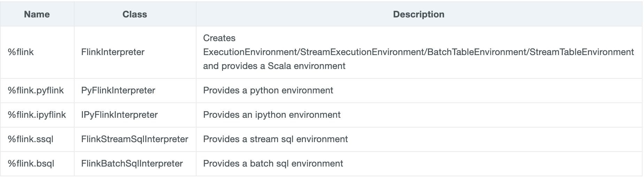
Task: Click "Provides an ipython environment" description
Action: click(x=272, y=115)
